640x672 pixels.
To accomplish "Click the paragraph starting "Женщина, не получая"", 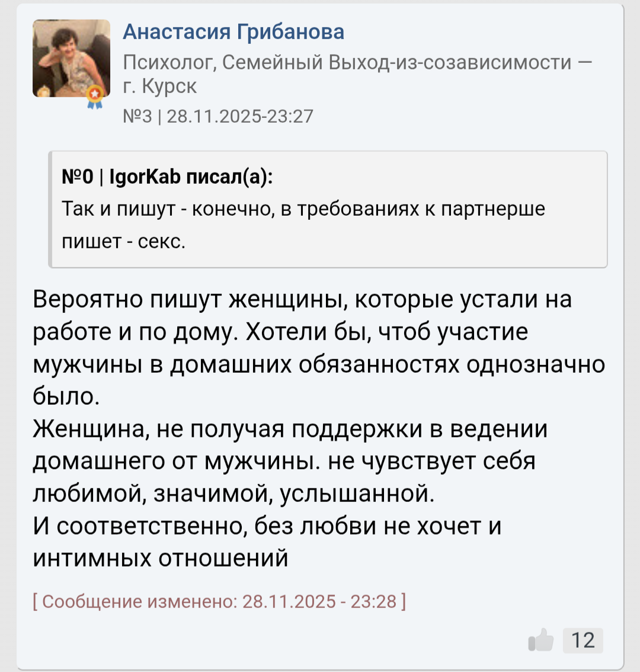I will tap(290, 428).
